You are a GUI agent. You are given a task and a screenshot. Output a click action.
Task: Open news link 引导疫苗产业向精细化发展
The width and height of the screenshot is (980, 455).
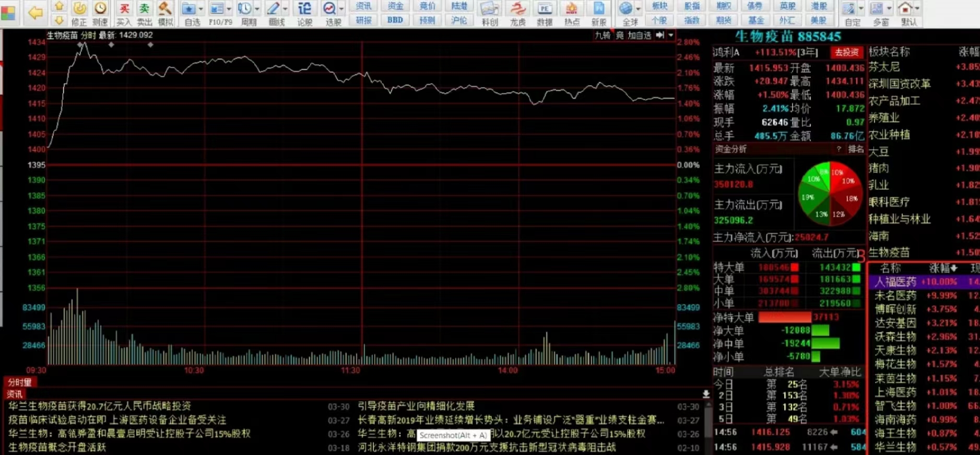tap(416, 406)
